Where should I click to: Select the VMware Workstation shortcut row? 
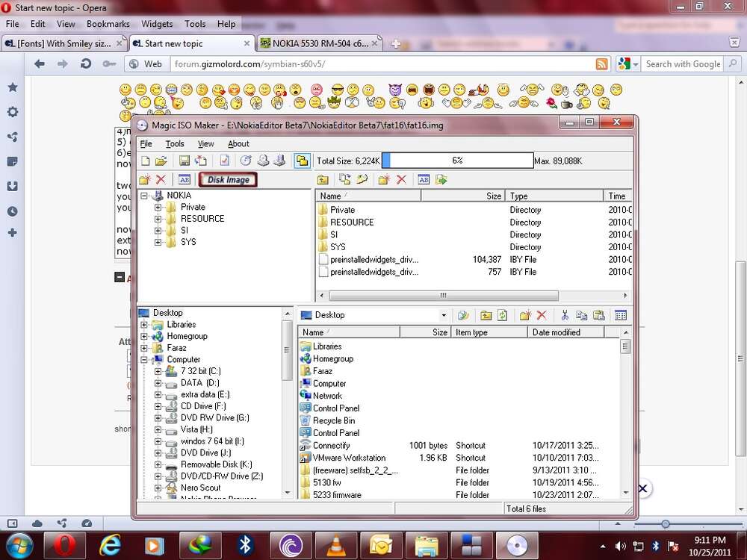coord(459,458)
